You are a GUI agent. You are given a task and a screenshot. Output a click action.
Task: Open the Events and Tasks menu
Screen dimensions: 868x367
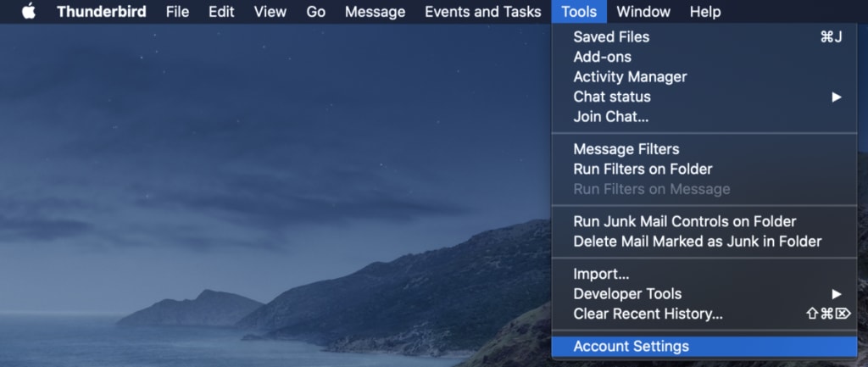(x=482, y=12)
